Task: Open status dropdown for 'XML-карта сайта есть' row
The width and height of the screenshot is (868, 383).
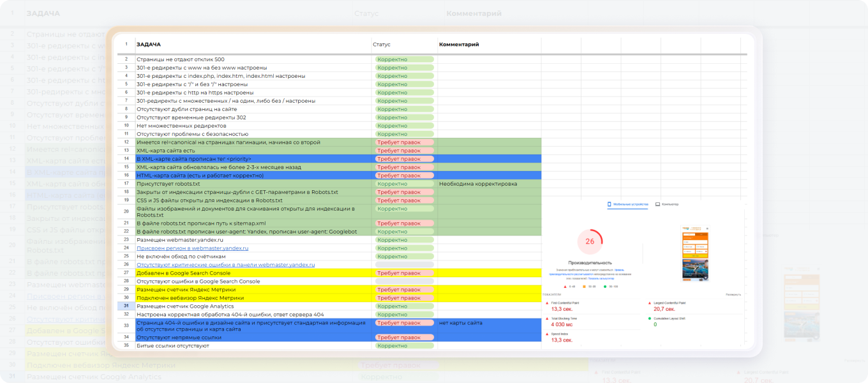Action: click(404, 151)
